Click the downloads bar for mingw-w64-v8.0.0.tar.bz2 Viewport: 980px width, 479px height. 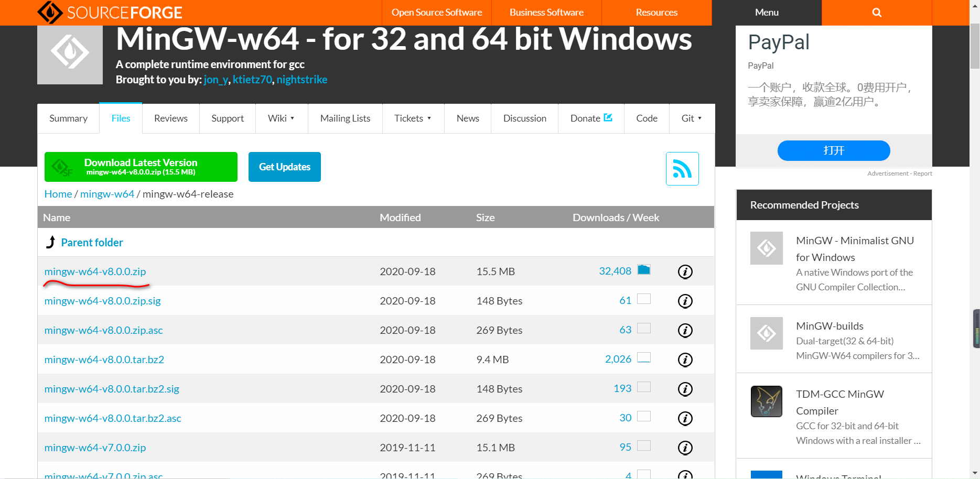tap(644, 357)
